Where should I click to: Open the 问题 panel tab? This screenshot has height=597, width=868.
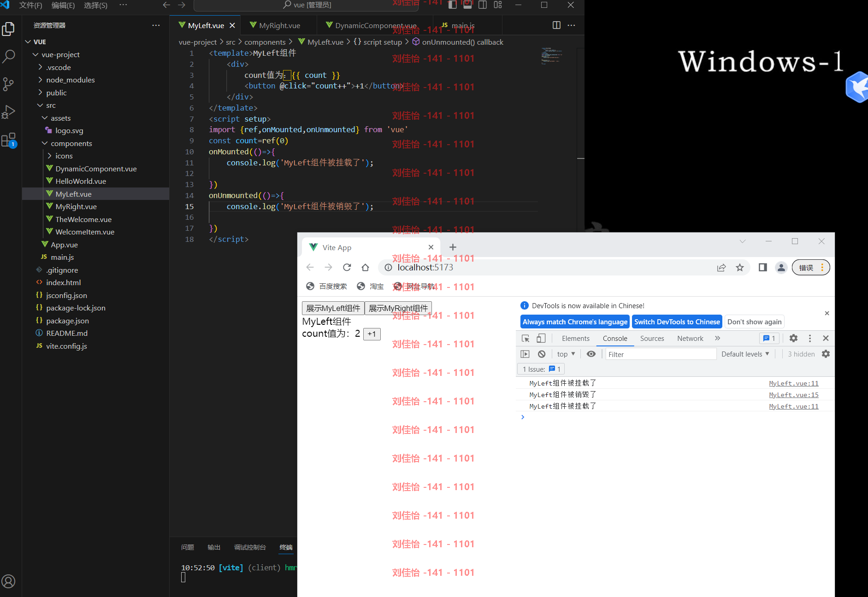pyautogui.click(x=188, y=547)
